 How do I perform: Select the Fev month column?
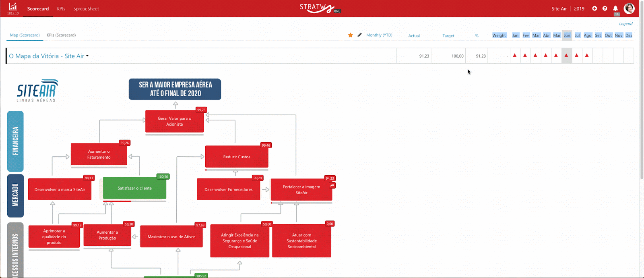[x=526, y=35]
